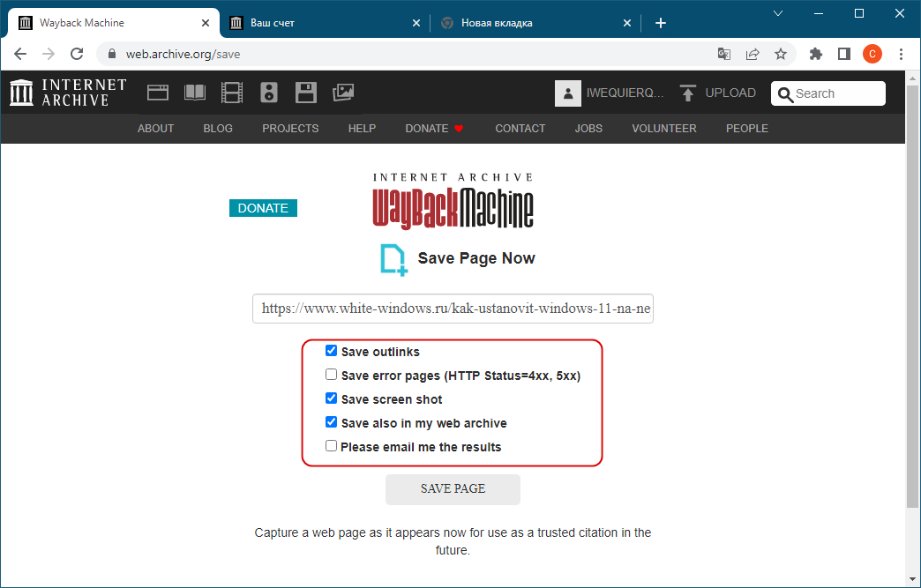Close the Новая вкладка tab
The image size is (921, 588).
click(626, 23)
